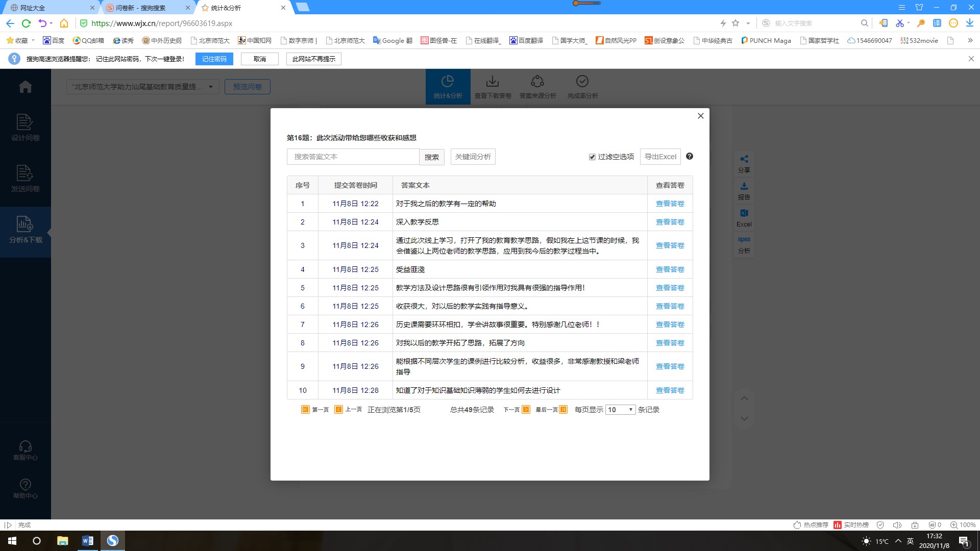Open 百度 bookmark
The height and width of the screenshot is (551, 980).
pos(54,40)
